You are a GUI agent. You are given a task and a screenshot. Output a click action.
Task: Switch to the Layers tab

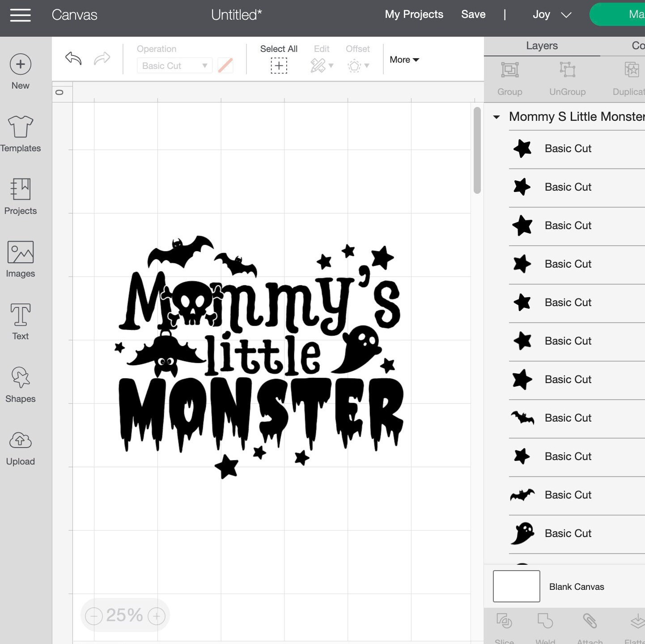tap(542, 45)
